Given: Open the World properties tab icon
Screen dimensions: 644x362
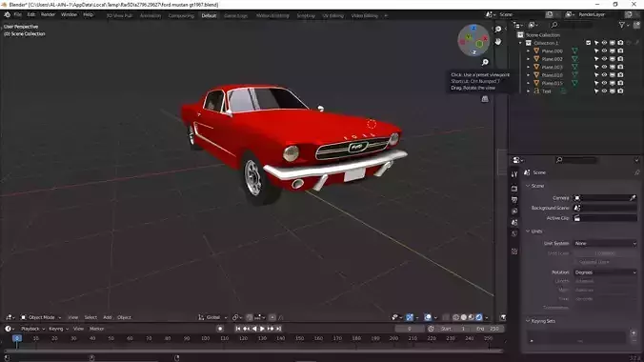Looking at the screenshot, I should tap(514, 233).
